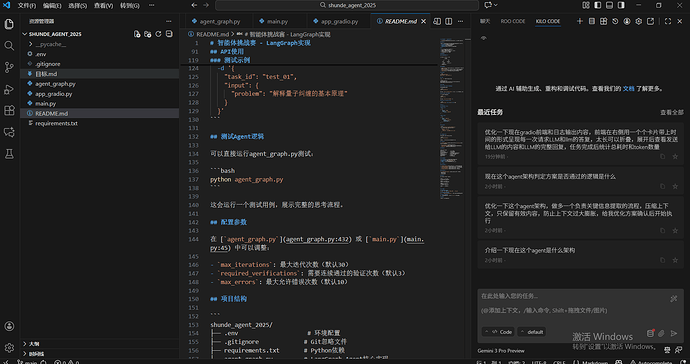
Task: Open chat dropdown arrow in title bar
Action: click(x=496, y=5)
